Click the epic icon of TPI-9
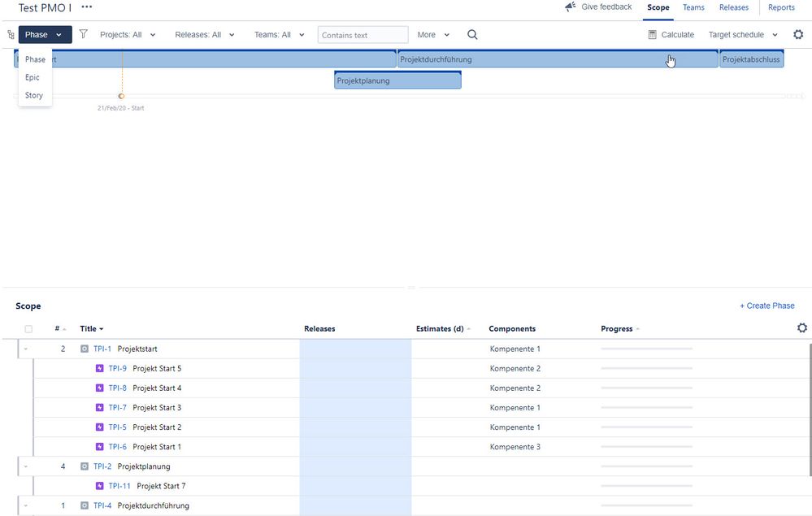Screen dimensions: 812x516 tap(100, 368)
